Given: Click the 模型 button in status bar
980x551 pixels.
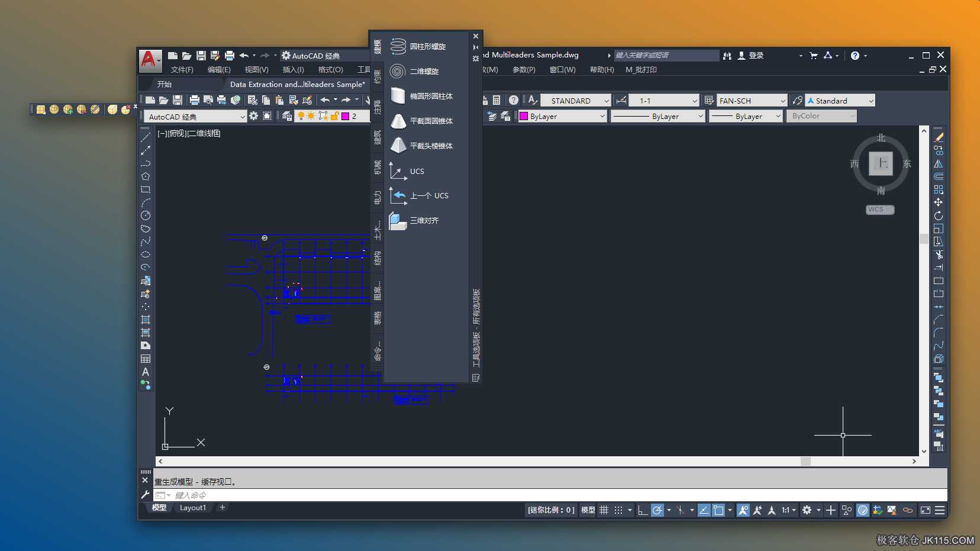Looking at the screenshot, I should point(588,510).
